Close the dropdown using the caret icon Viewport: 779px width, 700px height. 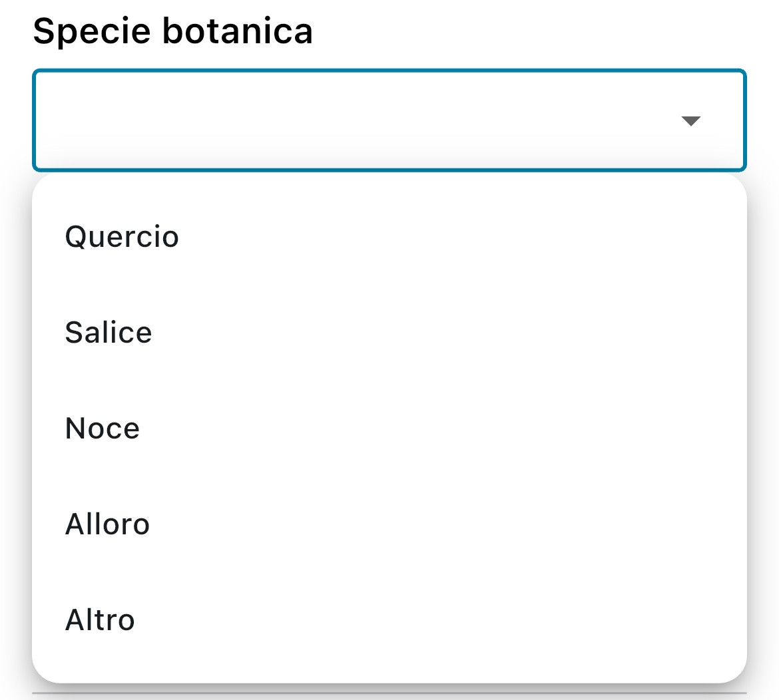(690, 121)
